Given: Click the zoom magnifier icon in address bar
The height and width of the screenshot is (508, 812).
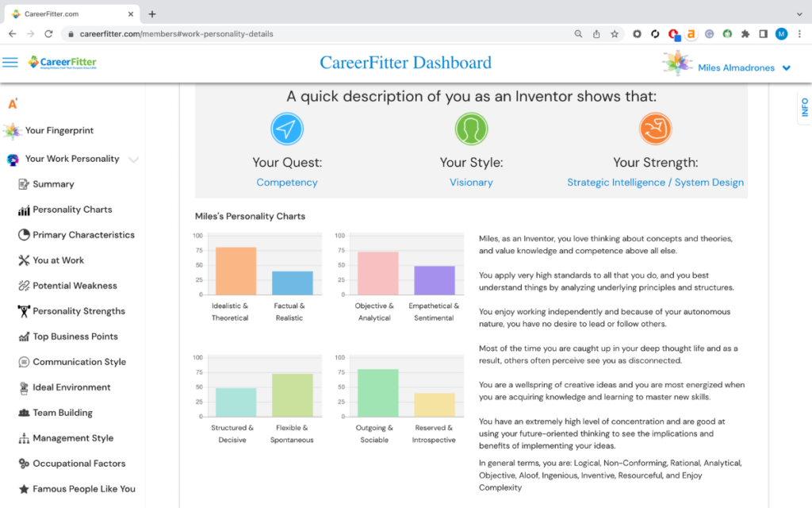Looking at the screenshot, I should pyautogui.click(x=578, y=33).
